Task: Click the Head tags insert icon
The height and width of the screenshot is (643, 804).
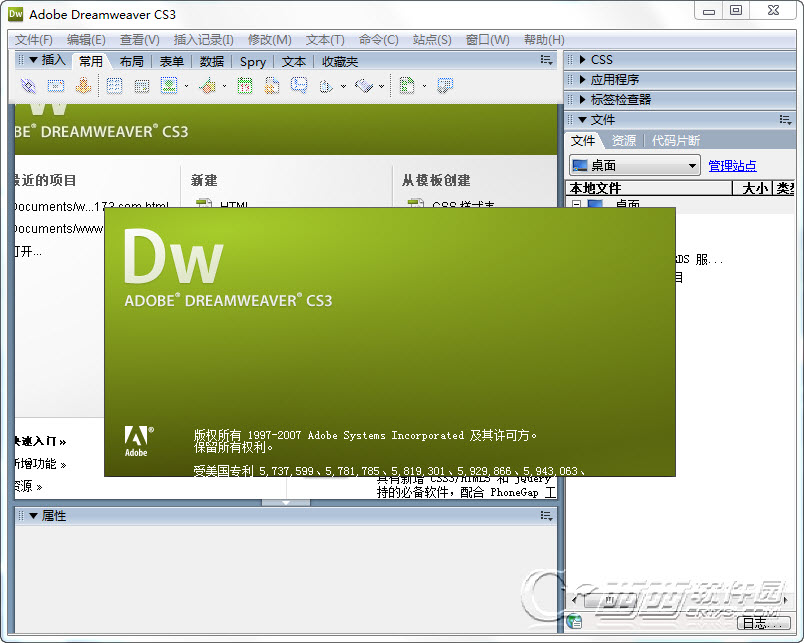Action: tap(326, 86)
